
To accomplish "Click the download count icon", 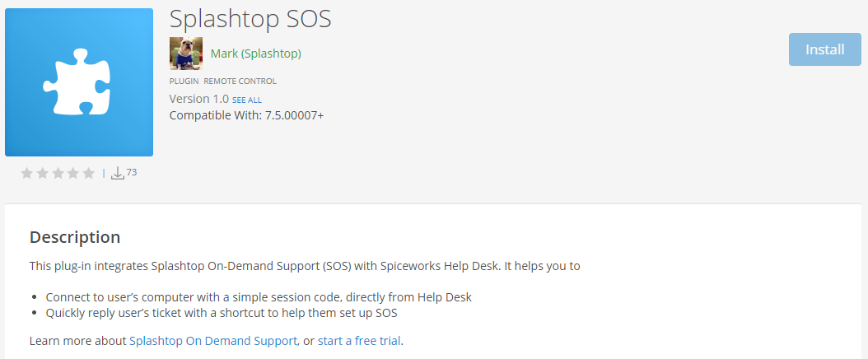I will pos(117,173).
